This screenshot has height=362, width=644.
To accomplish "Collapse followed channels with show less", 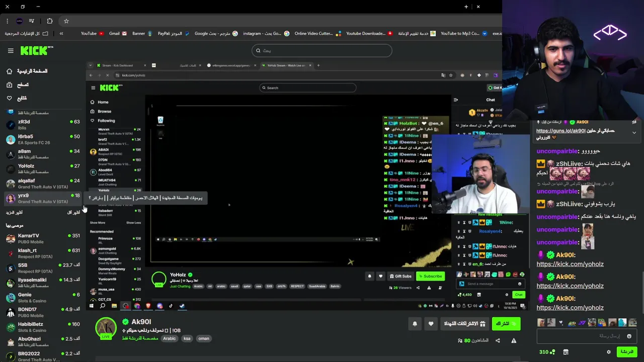I will coord(73,213).
